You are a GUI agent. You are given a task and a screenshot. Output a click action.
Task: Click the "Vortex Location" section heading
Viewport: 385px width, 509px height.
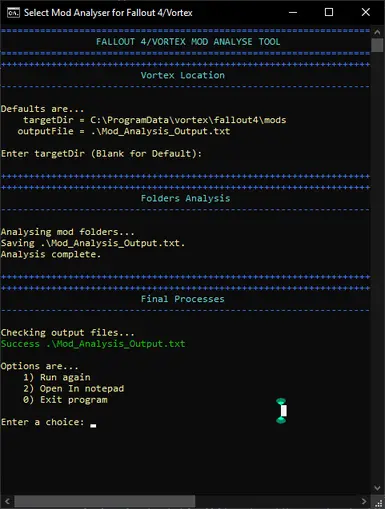(x=183, y=75)
